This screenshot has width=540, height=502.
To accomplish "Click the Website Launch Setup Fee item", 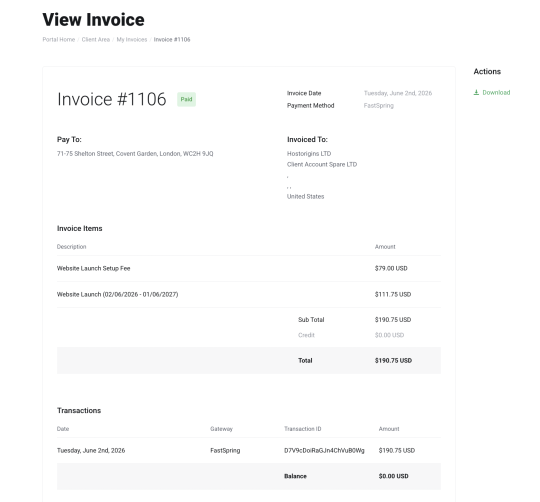I will pos(93,268).
